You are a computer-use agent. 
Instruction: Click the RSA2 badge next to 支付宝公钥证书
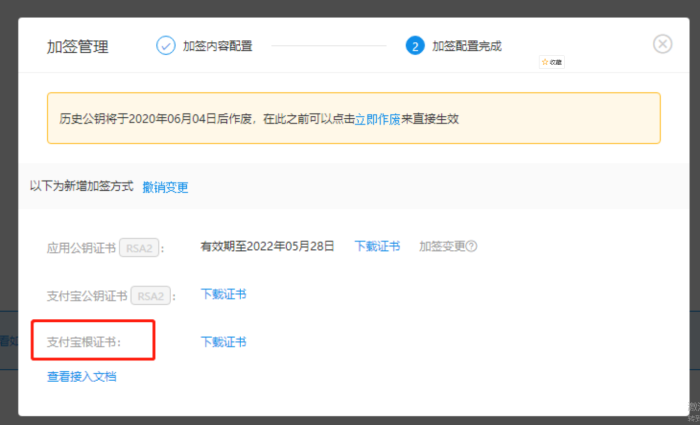pyautogui.click(x=150, y=296)
